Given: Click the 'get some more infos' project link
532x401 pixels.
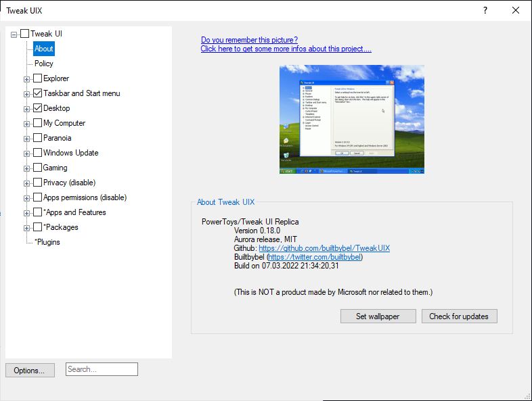Looking at the screenshot, I should (x=286, y=49).
